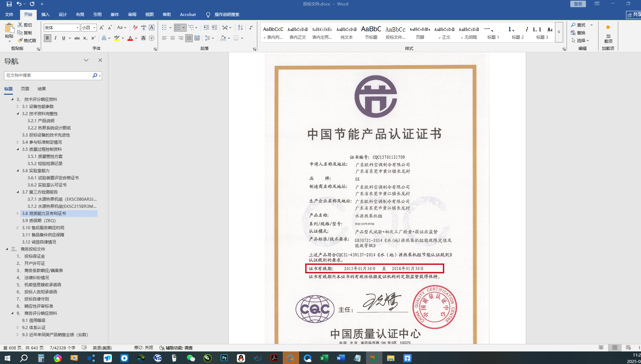Image resolution: width=641 pixels, height=364 pixels.
Task: Apply subscript formatting
Action: pyautogui.click(x=85, y=38)
